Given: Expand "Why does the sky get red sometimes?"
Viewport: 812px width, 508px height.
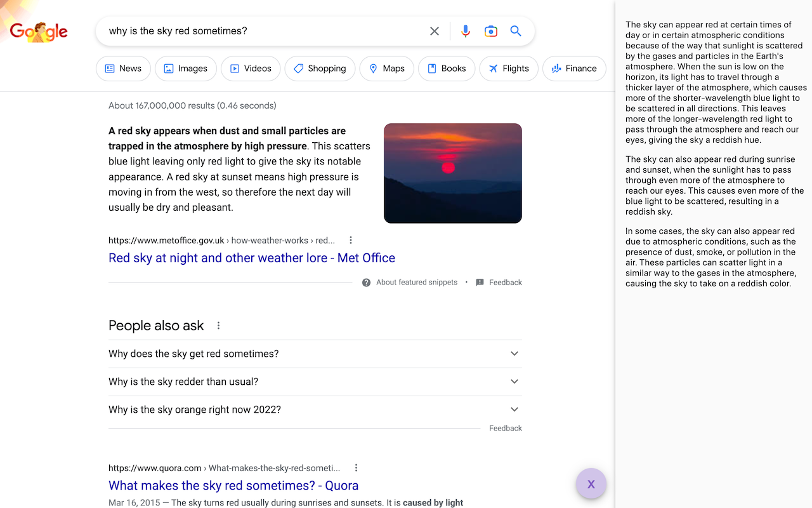Looking at the screenshot, I should click(315, 354).
